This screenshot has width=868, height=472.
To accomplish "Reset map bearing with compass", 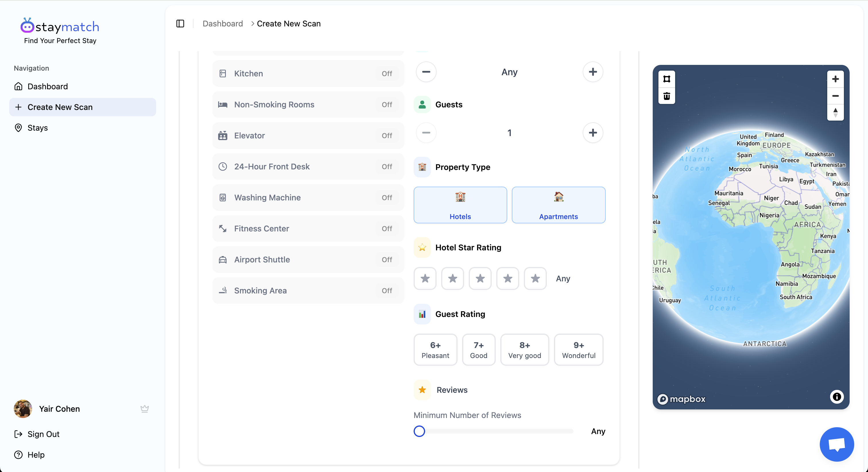I will (835, 112).
